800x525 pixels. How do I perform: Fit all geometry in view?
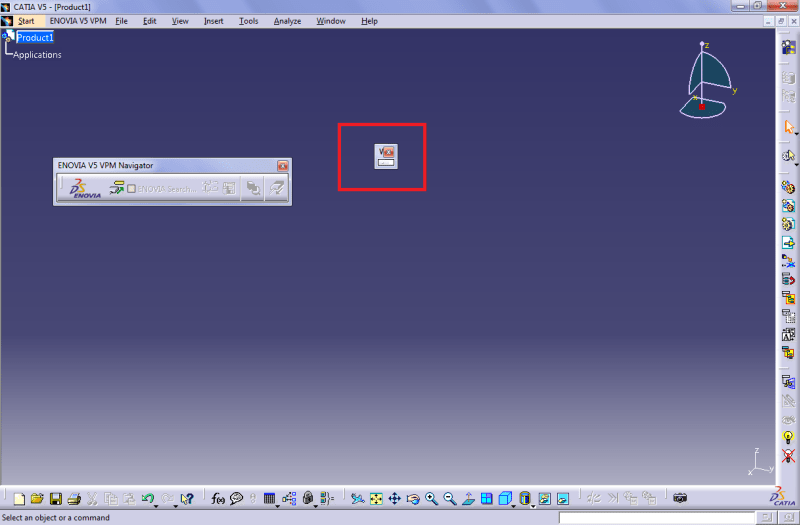coord(377,498)
